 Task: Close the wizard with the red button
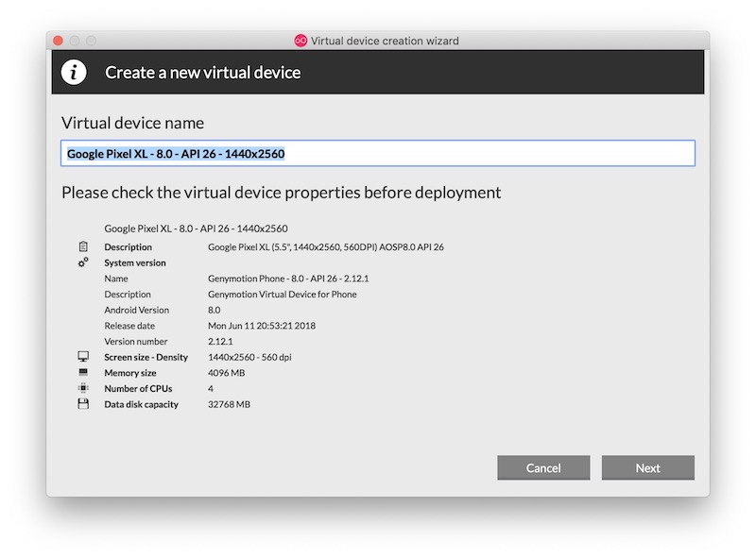pos(59,41)
